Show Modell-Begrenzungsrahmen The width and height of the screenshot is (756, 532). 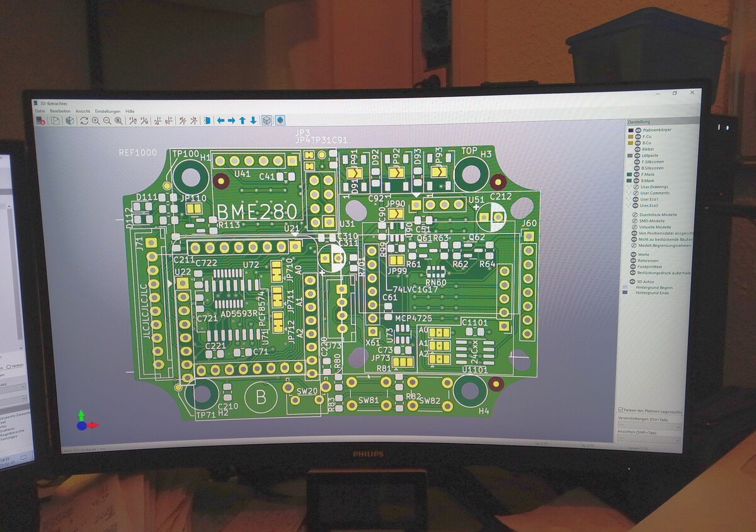(634, 246)
